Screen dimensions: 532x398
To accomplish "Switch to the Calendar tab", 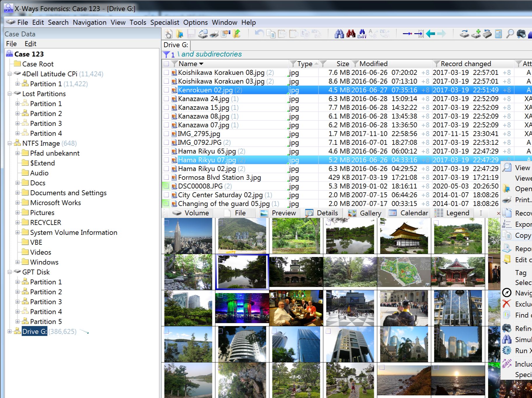I will (408, 213).
